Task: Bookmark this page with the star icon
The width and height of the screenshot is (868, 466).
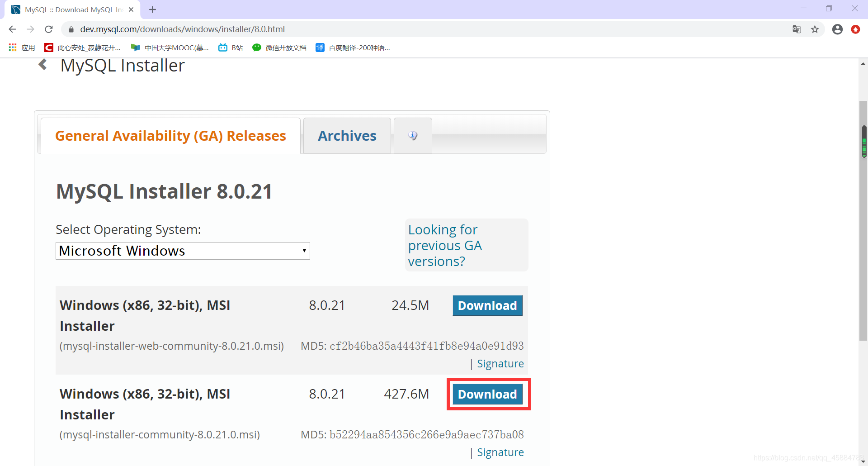Action: [x=815, y=29]
